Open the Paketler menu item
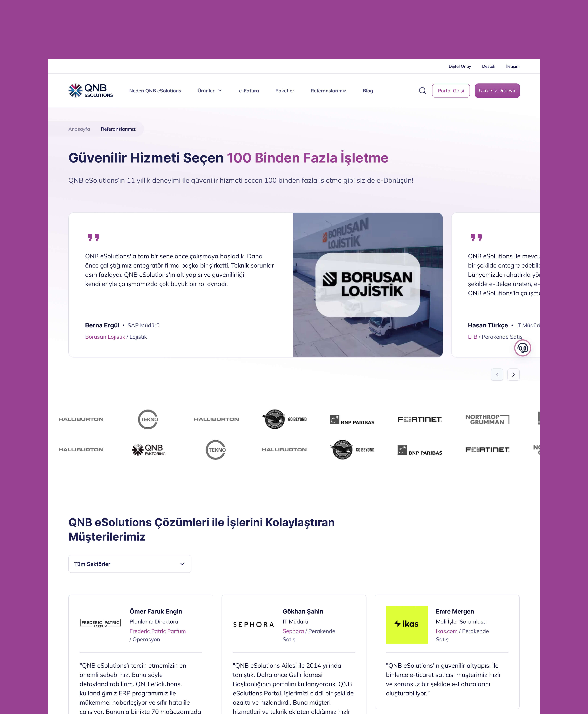 285,90
